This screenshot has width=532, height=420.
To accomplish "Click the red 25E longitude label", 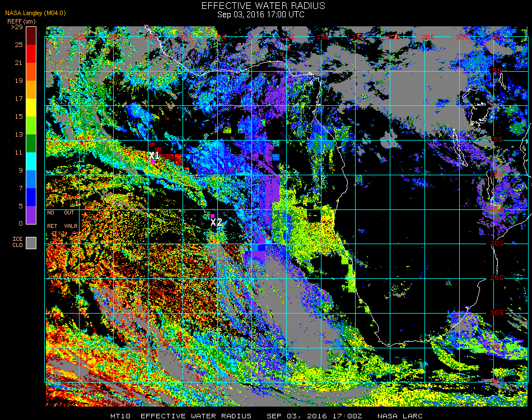I will (428, 37).
